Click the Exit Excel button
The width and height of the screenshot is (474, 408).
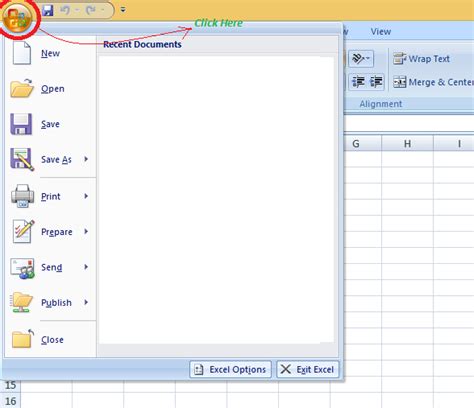pos(307,369)
